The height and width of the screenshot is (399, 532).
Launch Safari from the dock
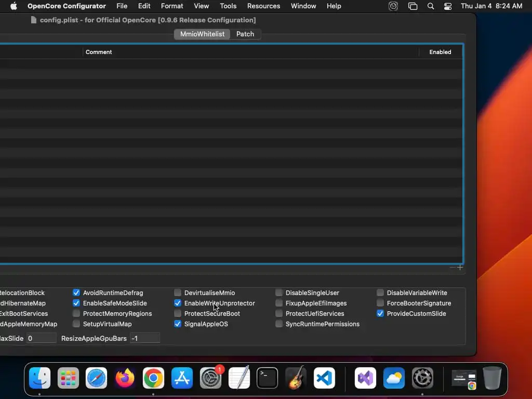tap(96, 378)
